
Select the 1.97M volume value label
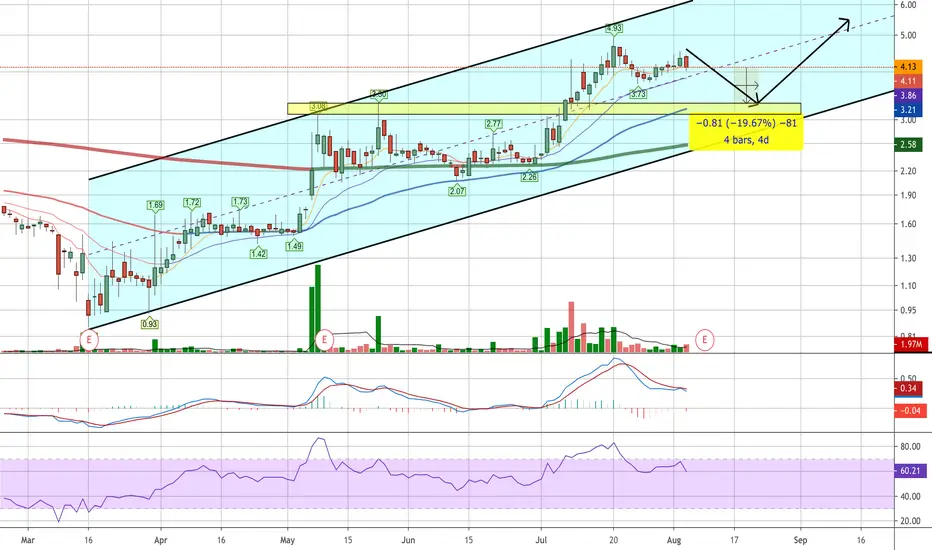pos(911,344)
